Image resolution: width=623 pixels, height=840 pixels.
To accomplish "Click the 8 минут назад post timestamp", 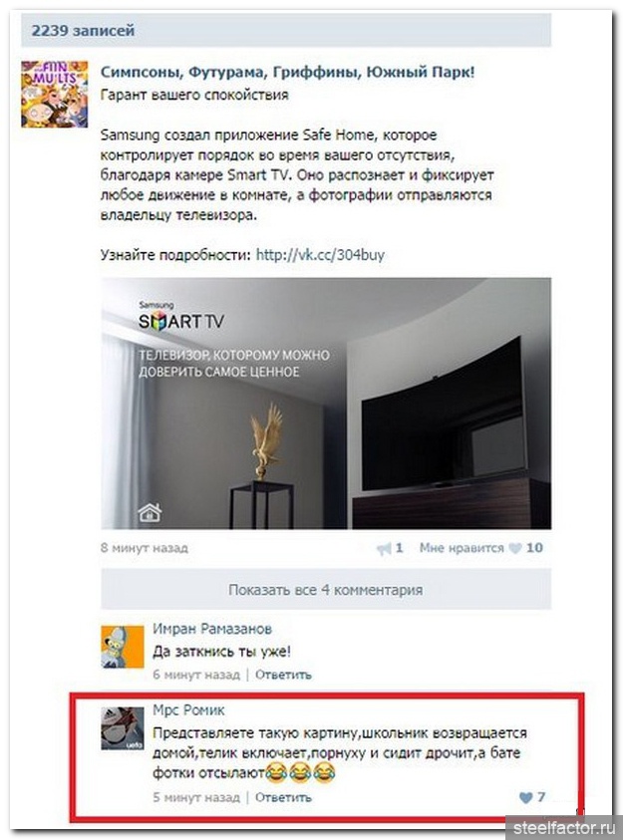I will point(145,548).
